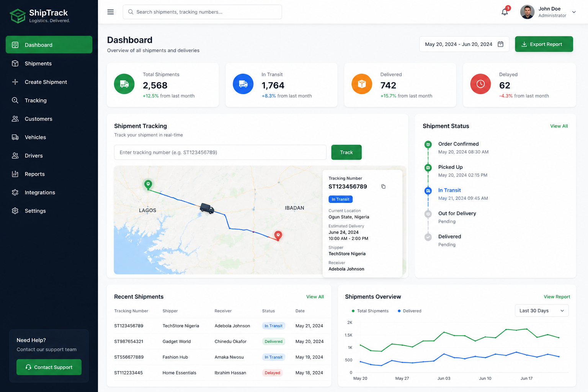Click John Doe's profile avatar
This screenshot has width=588, height=392.
coord(527,12)
